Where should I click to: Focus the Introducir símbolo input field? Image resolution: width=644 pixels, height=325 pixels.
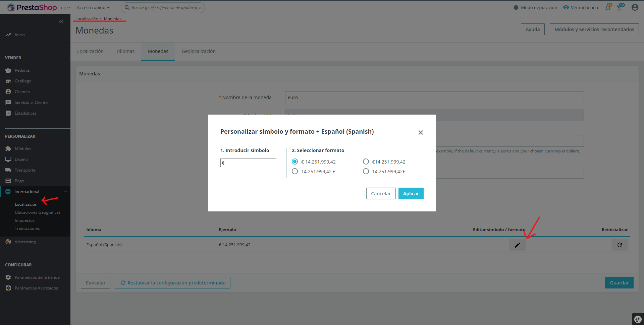click(248, 163)
